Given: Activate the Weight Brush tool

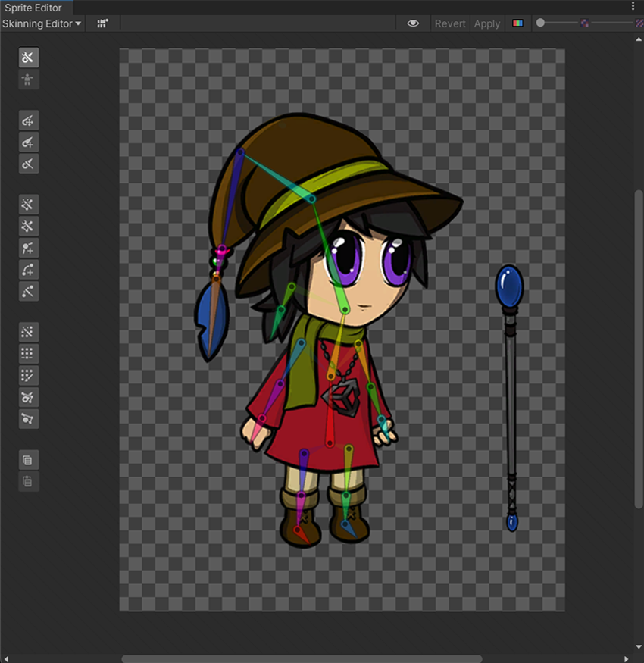Looking at the screenshot, I should (x=28, y=376).
